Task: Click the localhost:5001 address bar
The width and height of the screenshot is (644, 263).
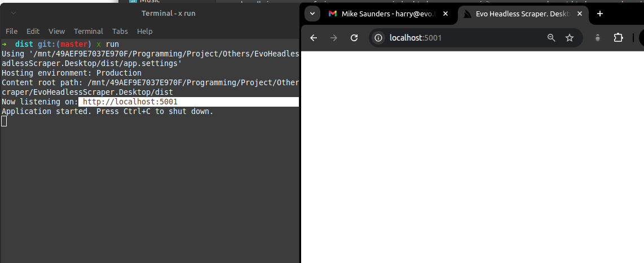Action: click(x=462, y=38)
